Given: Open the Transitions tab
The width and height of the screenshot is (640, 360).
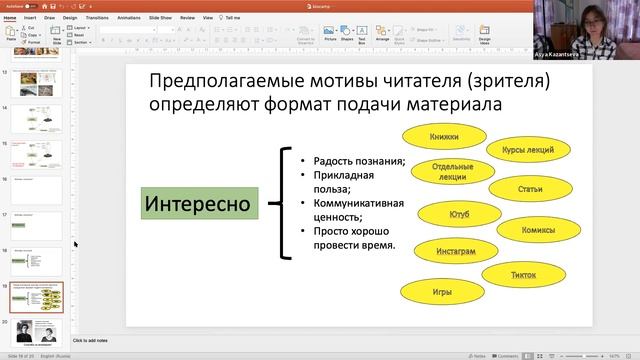Looking at the screenshot, I should [x=97, y=18].
